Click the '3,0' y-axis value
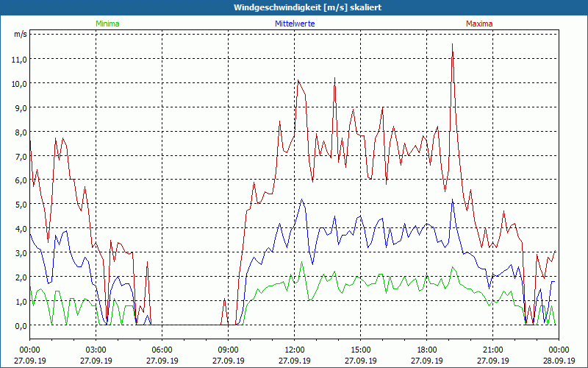588x368 pixels. (x=23, y=252)
